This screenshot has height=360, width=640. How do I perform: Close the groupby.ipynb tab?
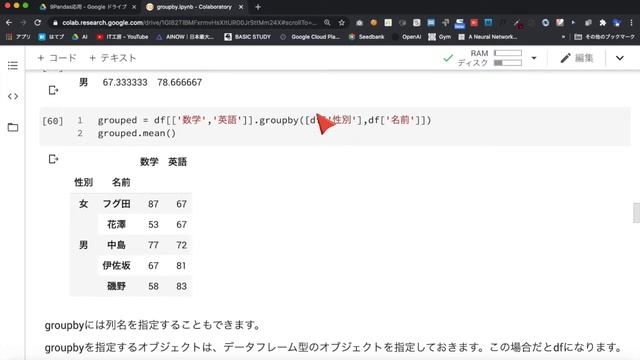[241, 7]
